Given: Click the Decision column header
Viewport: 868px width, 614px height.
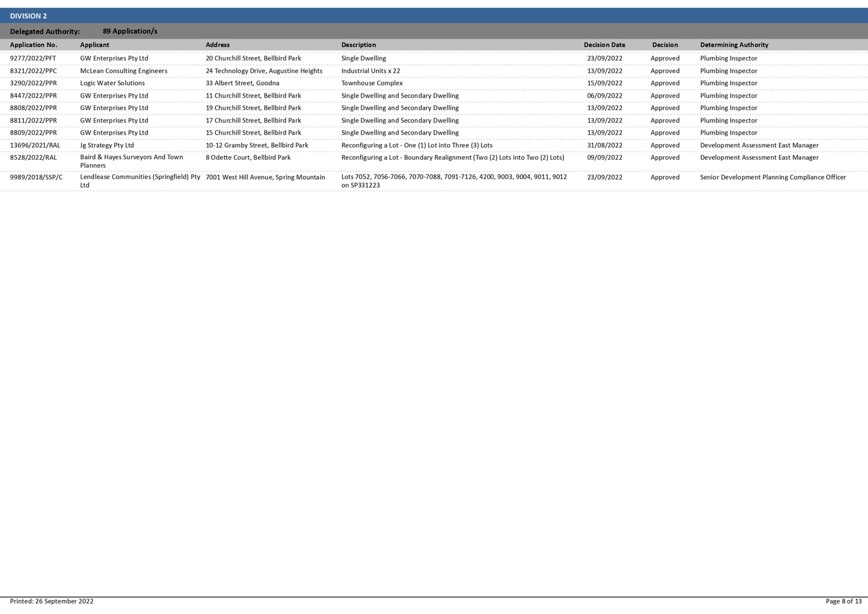Looking at the screenshot, I should 665,45.
